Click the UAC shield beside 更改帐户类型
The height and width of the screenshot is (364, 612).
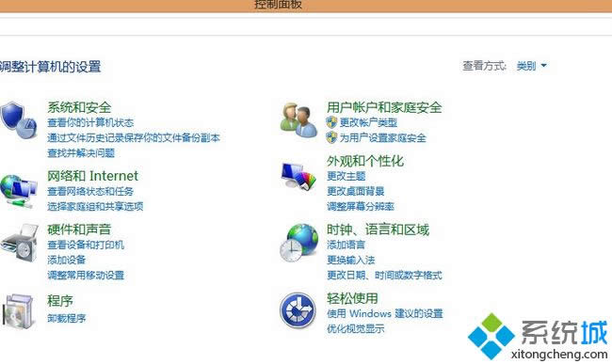[x=331, y=122]
